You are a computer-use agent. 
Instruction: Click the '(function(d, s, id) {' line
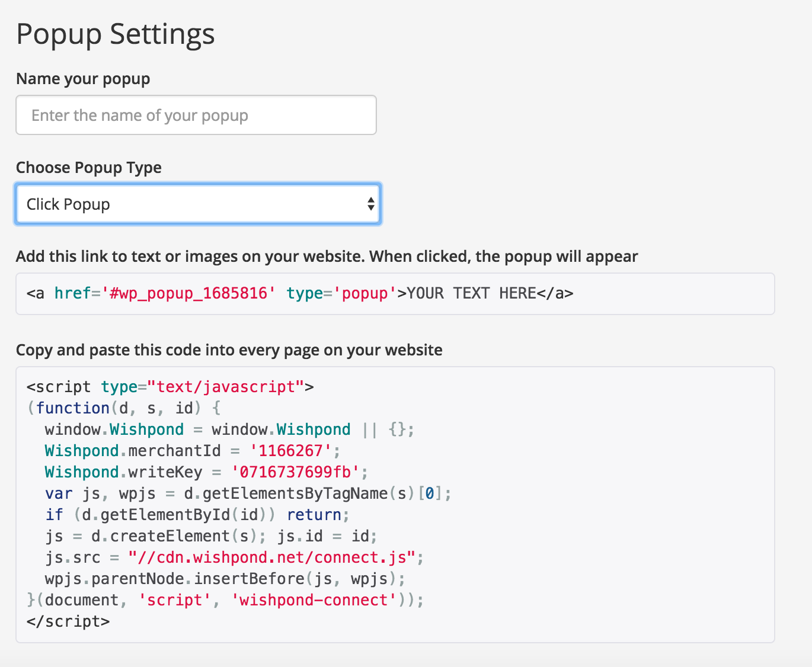(x=124, y=408)
